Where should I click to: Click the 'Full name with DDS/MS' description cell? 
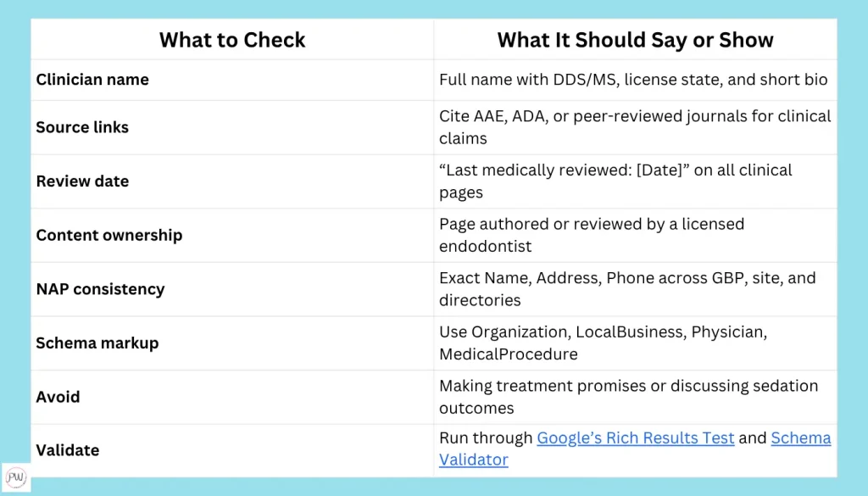(632, 80)
